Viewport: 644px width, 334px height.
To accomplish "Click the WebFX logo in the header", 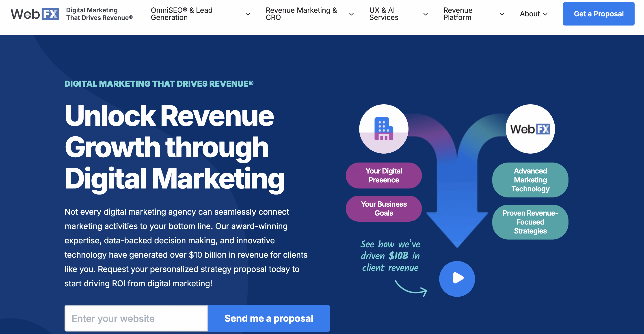I will coord(35,14).
